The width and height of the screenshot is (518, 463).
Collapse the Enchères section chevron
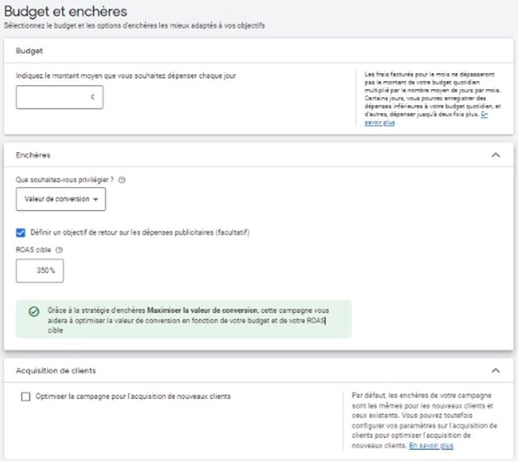[x=496, y=155]
